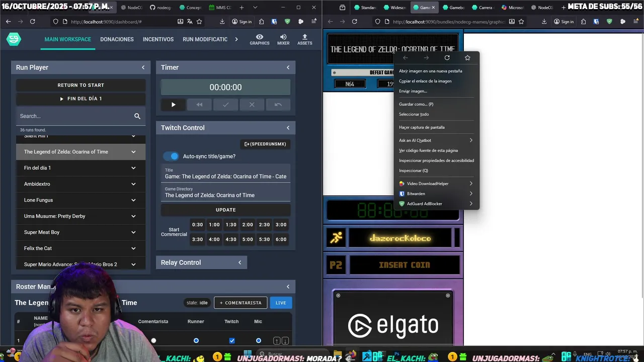Open the Assets upload icon
This screenshot has width=644, height=362.
click(x=305, y=39)
